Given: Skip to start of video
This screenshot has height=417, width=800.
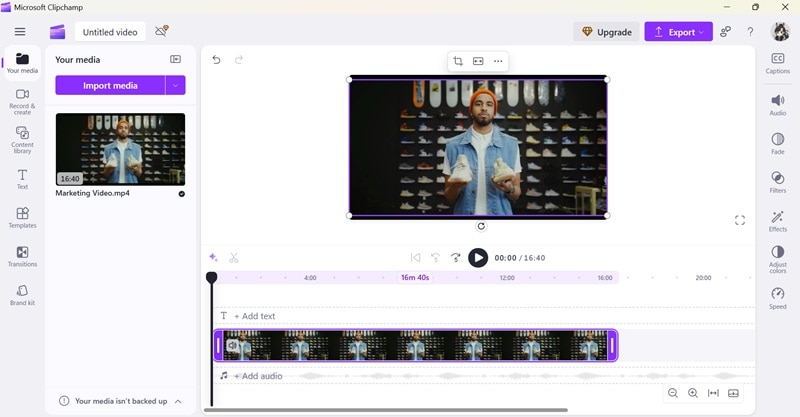Looking at the screenshot, I should click(x=415, y=258).
